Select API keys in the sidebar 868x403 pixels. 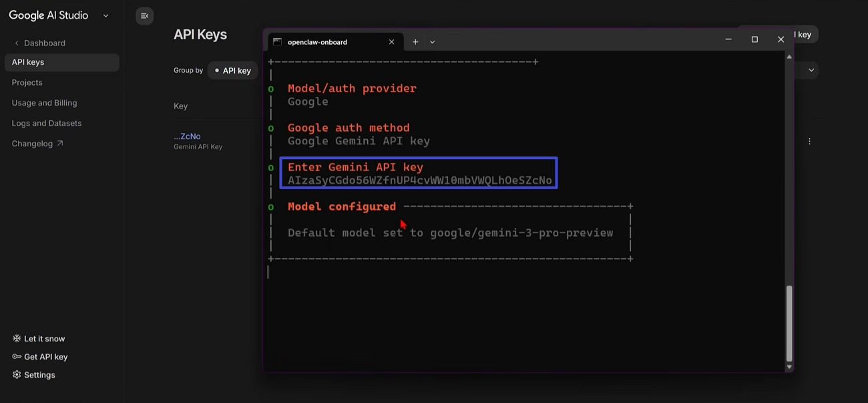[x=61, y=62]
